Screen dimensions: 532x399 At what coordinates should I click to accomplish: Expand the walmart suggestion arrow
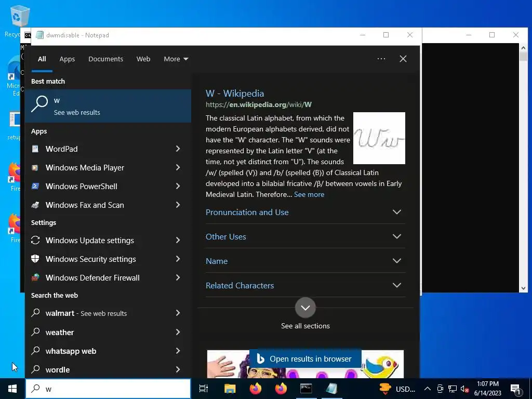(178, 313)
